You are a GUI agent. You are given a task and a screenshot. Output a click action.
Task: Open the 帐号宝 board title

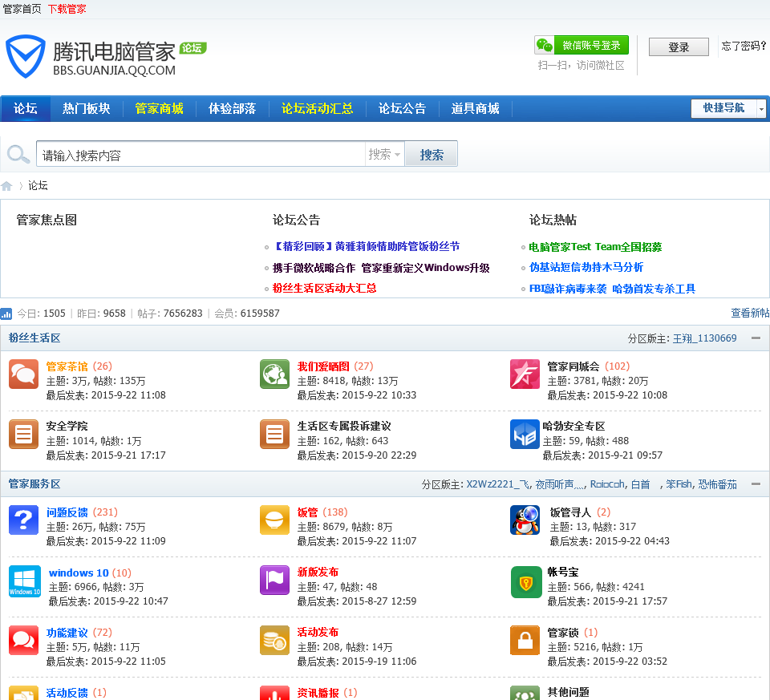[563, 572]
